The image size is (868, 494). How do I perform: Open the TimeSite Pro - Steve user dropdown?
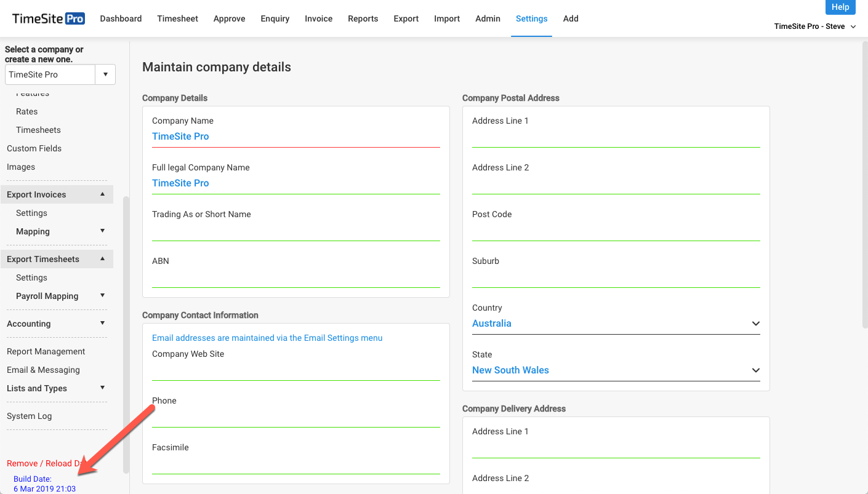(x=815, y=26)
